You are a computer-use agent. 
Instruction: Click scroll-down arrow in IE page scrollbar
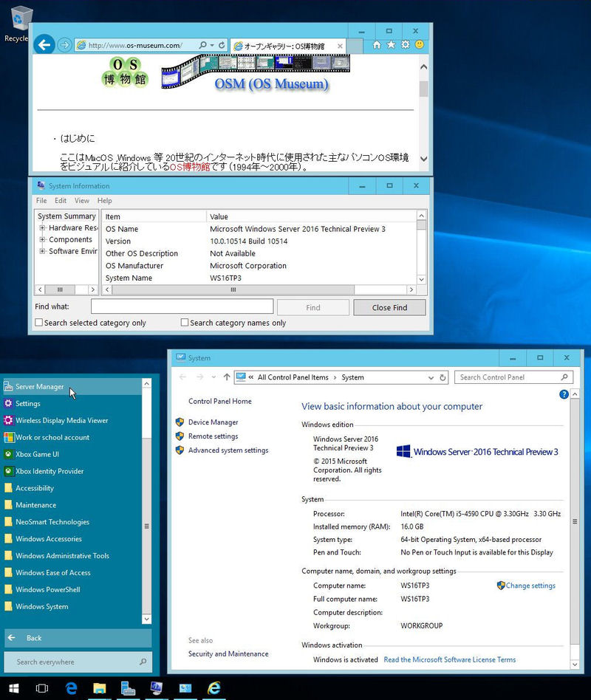click(x=423, y=159)
